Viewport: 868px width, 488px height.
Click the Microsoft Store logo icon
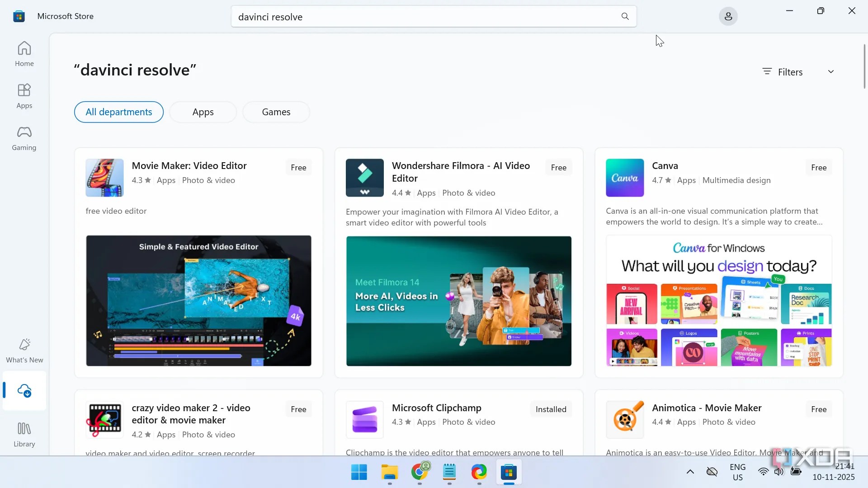pyautogui.click(x=19, y=16)
